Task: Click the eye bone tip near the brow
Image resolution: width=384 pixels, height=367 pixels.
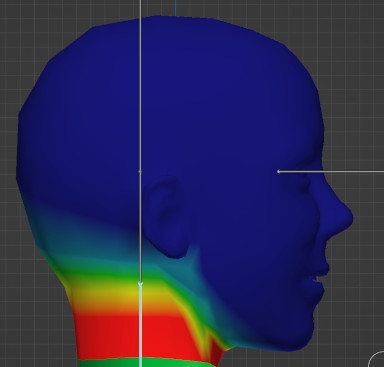Action: (x=279, y=171)
